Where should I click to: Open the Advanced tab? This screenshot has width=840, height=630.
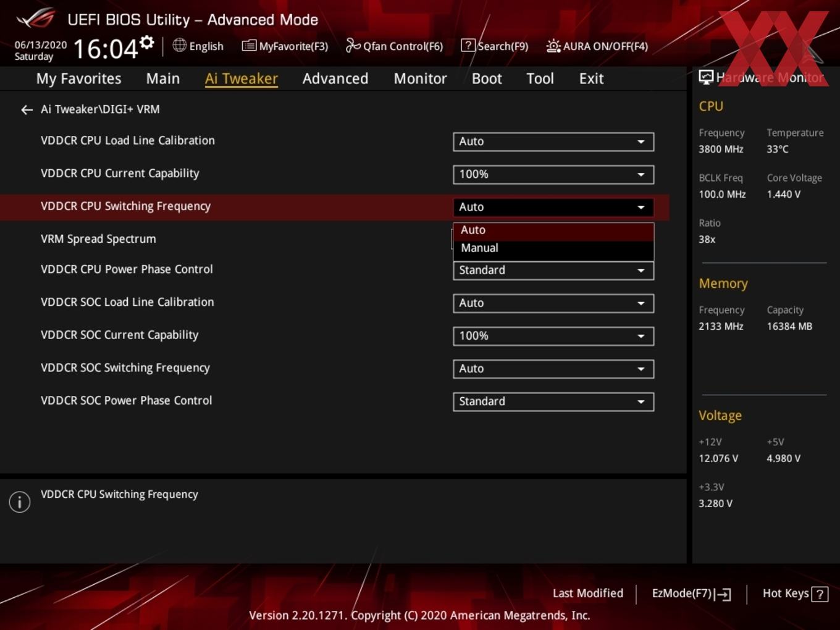tap(335, 78)
